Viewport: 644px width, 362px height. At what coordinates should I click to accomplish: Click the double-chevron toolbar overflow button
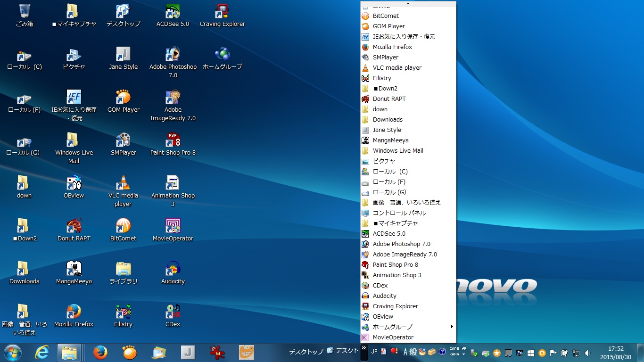363,348
